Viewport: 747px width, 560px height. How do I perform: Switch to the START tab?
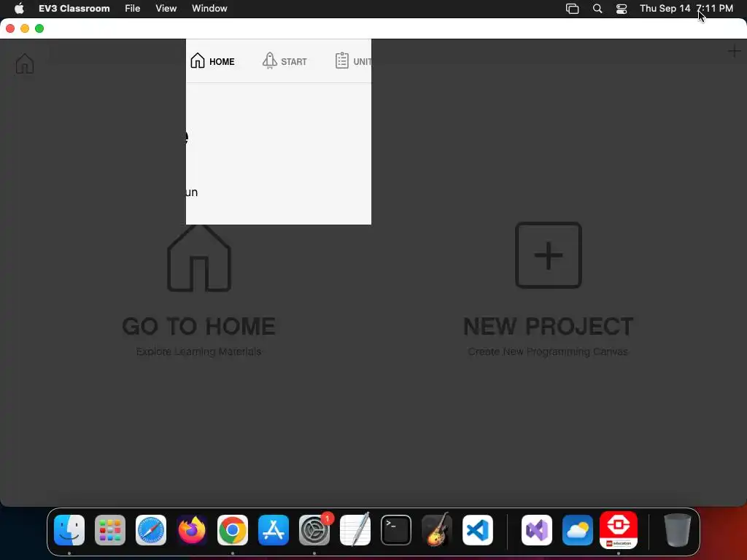click(x=285, y=61)
